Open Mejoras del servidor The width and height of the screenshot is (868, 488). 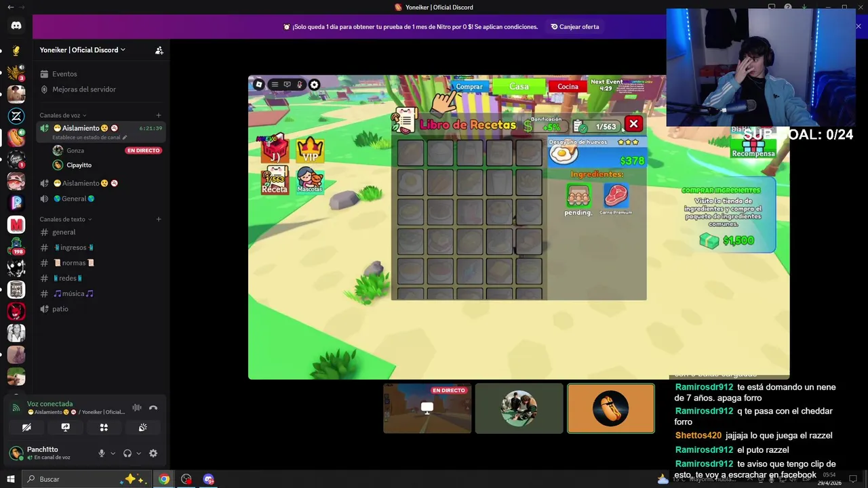[x=101, y=89]
